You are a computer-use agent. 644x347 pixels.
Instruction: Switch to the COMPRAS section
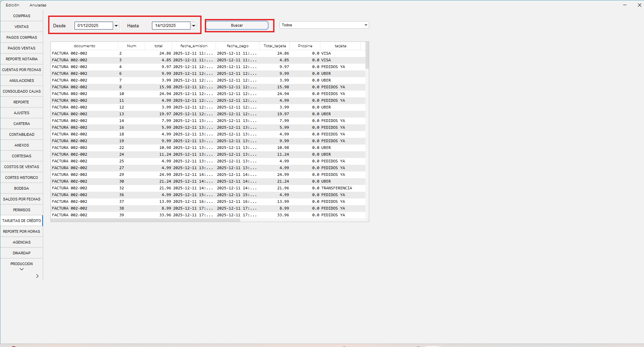(x=22, y=16)
